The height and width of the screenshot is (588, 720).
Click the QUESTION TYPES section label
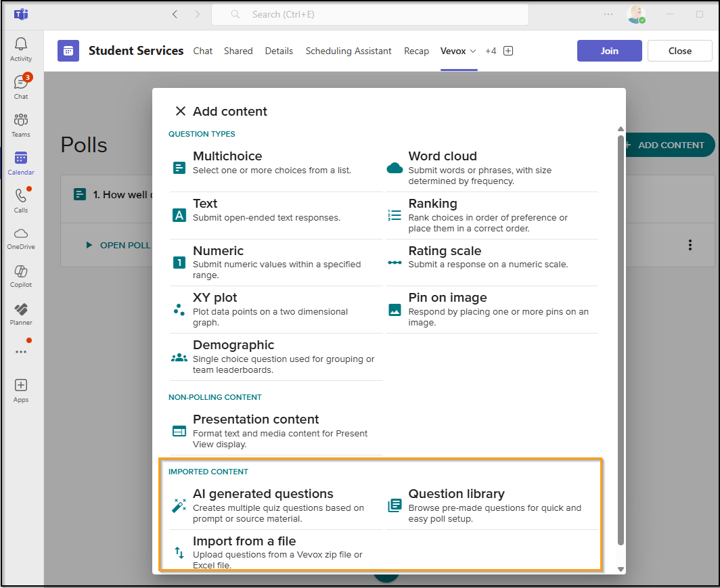202,134
